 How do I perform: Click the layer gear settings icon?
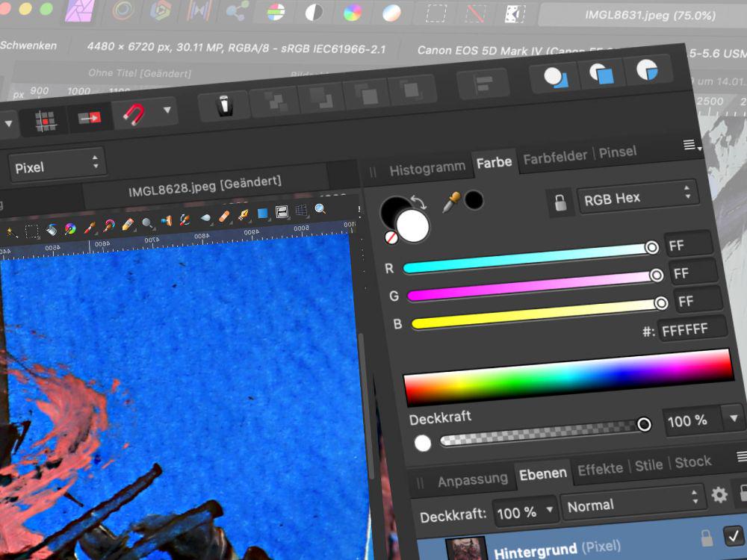[x=719, y=494]
